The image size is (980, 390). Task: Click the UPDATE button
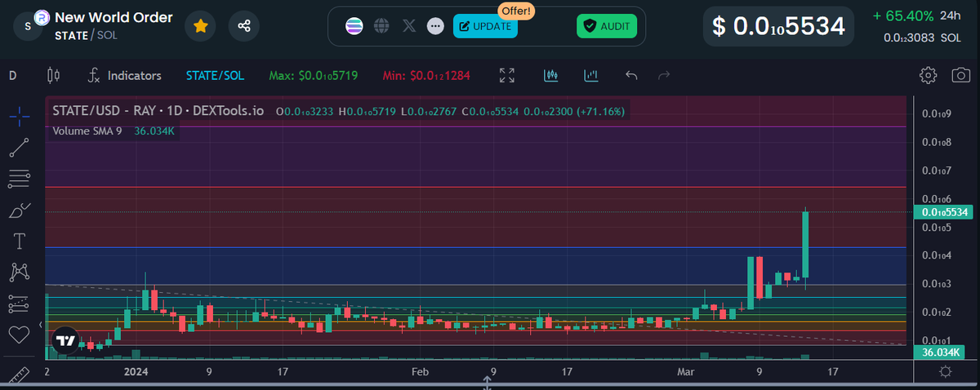point(485,26)
